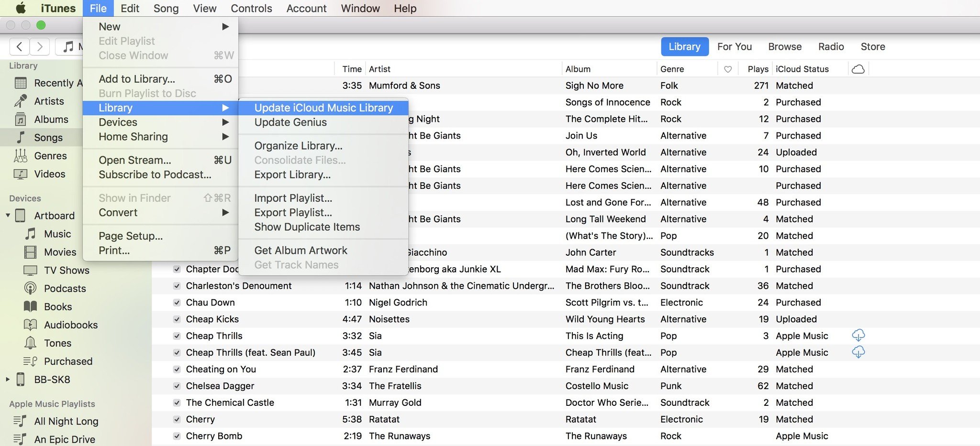Open the Apple menu
The height and width of the screenshot is (446, 980).
click(x=21, y=8)
